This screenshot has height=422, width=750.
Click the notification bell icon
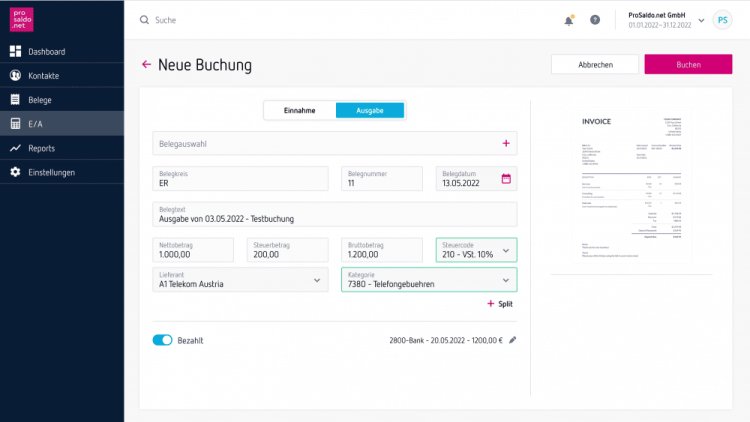click(569, 20)
